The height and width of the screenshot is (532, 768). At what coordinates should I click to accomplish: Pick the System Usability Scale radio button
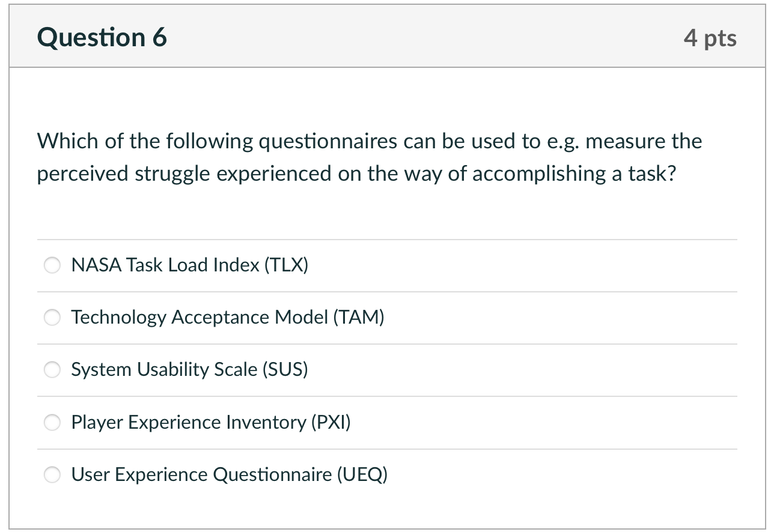(53, 370)
